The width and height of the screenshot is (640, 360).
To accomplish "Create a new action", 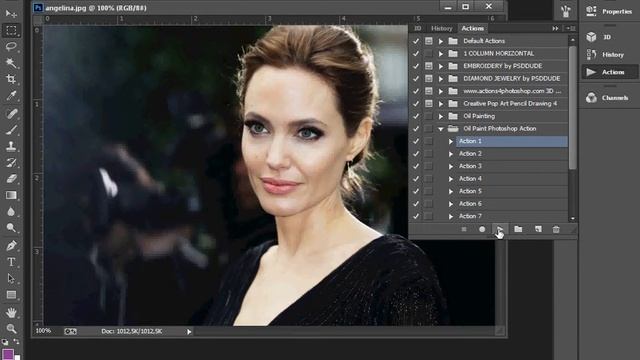I will 538,229.
